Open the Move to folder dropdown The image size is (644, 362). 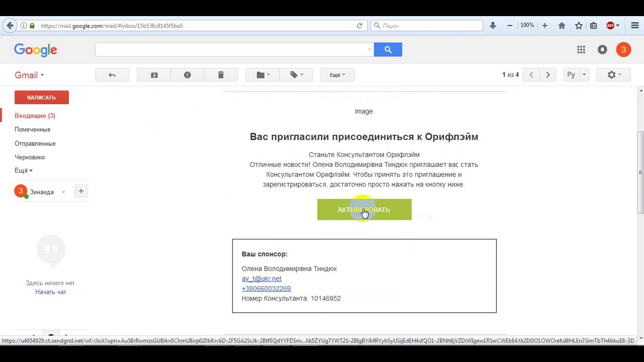click(262, 75)
